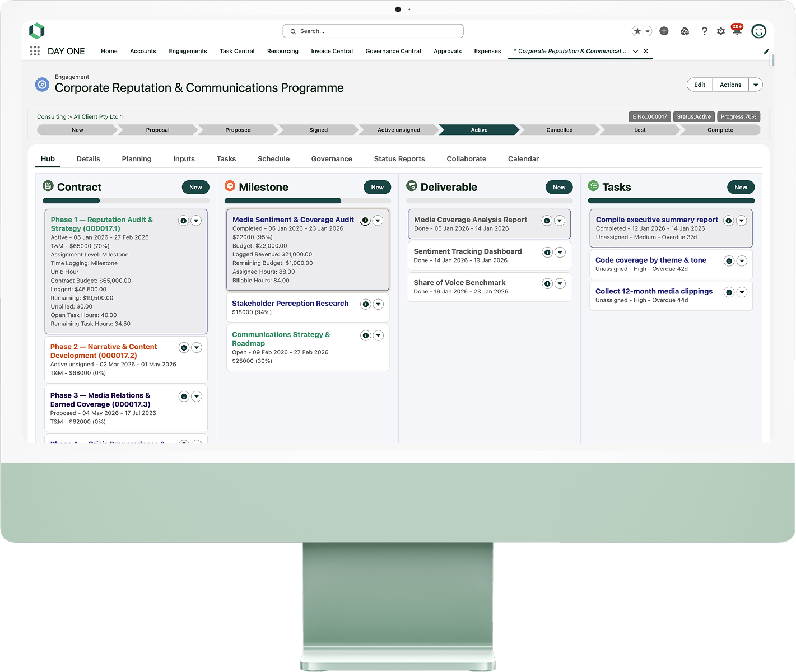Open the setup gear icon
Viewport: 796px width, 672px height.
pos(721,31)
